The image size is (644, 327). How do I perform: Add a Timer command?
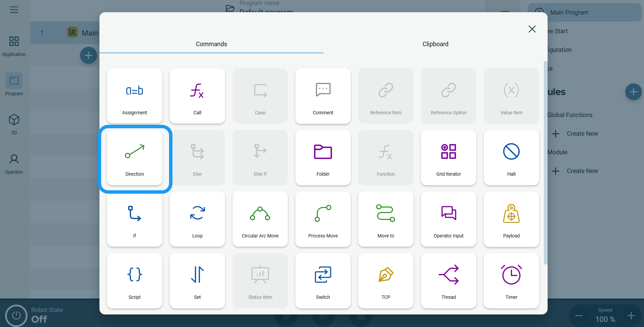coord(511,281)
